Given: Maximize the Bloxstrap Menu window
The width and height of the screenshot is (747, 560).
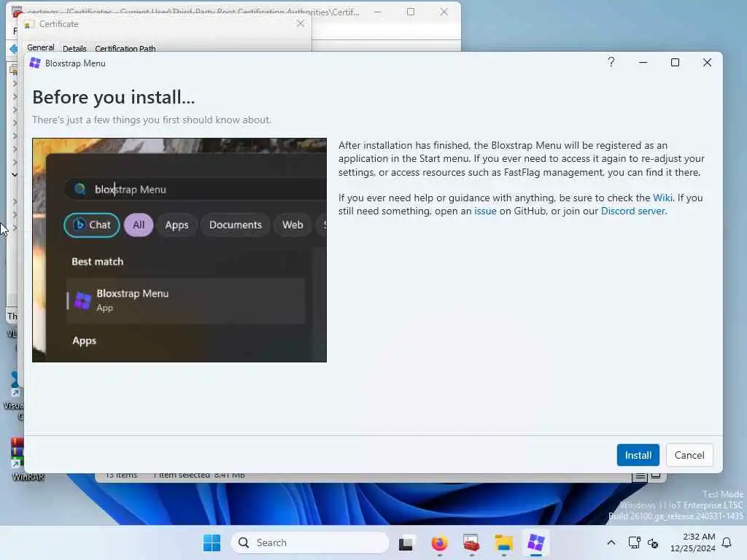Looking at the screenshot, I should tap(675, 63).
